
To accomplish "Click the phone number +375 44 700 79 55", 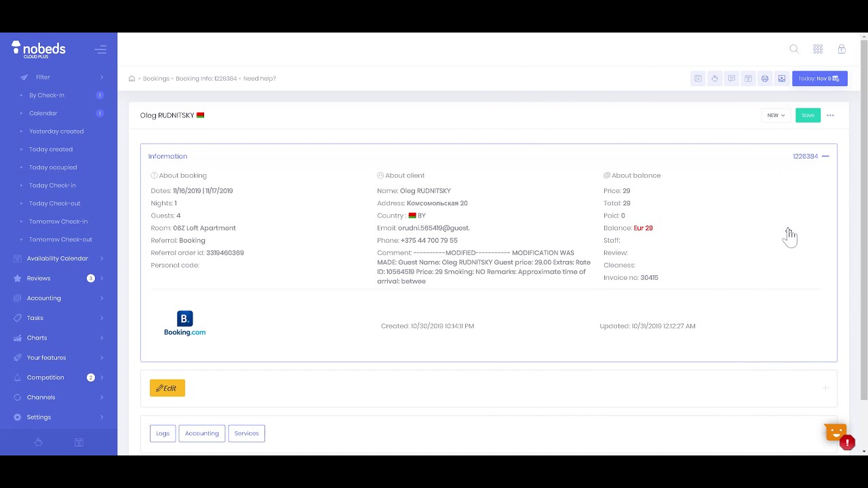I will (x=429, y=241).
